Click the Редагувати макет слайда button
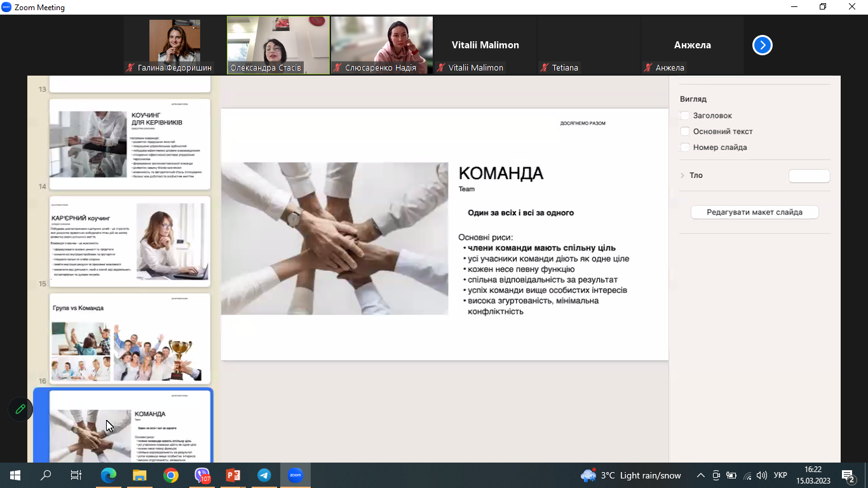 (x=754, y=212)
